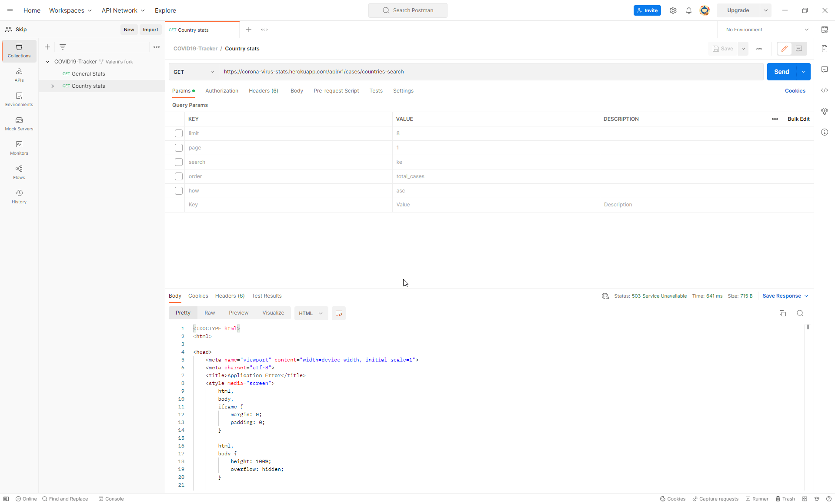Switch to the Authorization tab
The height and width of the screenshot is (504, 835).
click(222, 90)
